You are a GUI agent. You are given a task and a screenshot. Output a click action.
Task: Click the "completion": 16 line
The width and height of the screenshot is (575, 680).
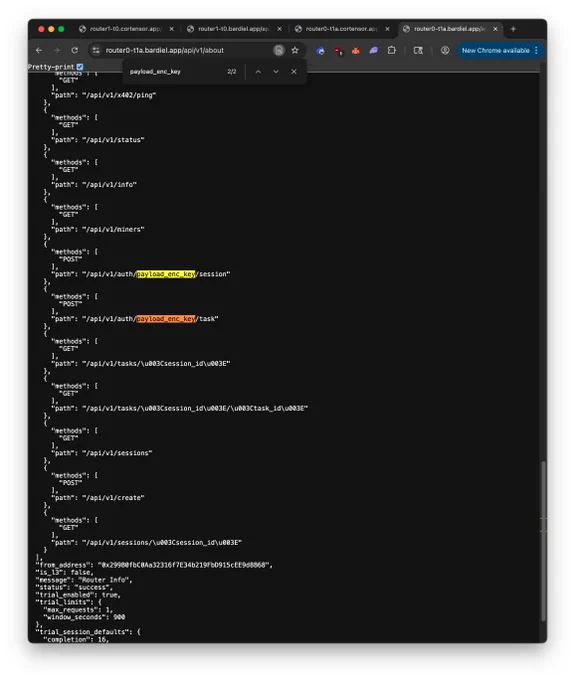pyautogui.click(x=76, y=639)
